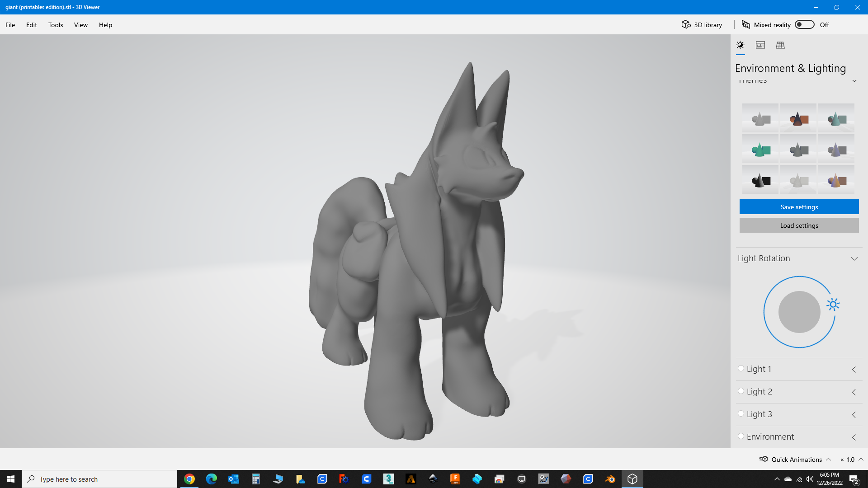Select the orange-purple theme thumbnail
This screenshot has height=488, width=868.
coord(836,179)
